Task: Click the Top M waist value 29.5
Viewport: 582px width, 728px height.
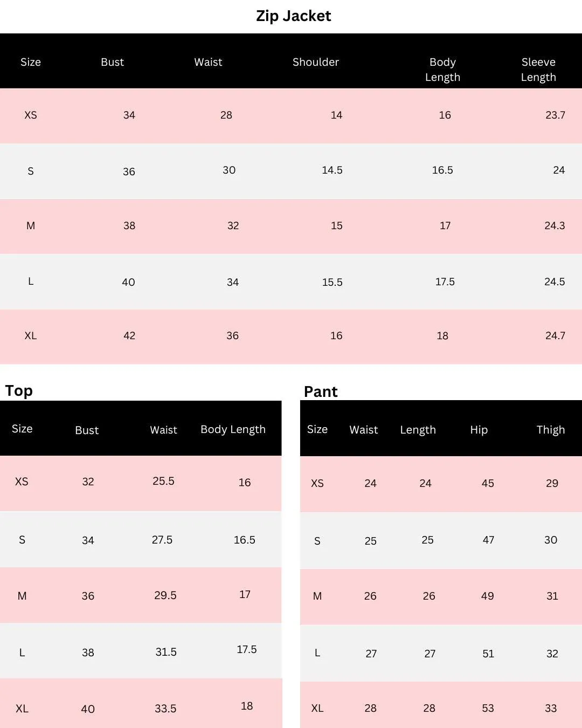Action: tap(165, 595)
